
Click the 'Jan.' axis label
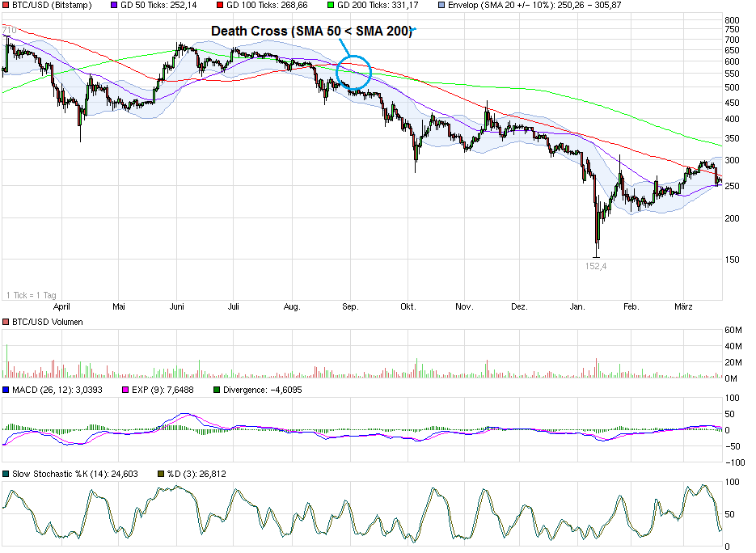point(577,306)
